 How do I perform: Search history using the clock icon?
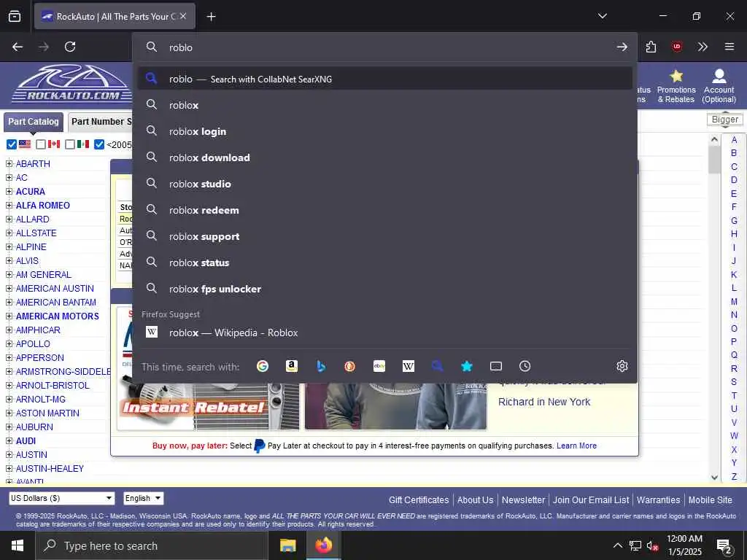[525, 366]
